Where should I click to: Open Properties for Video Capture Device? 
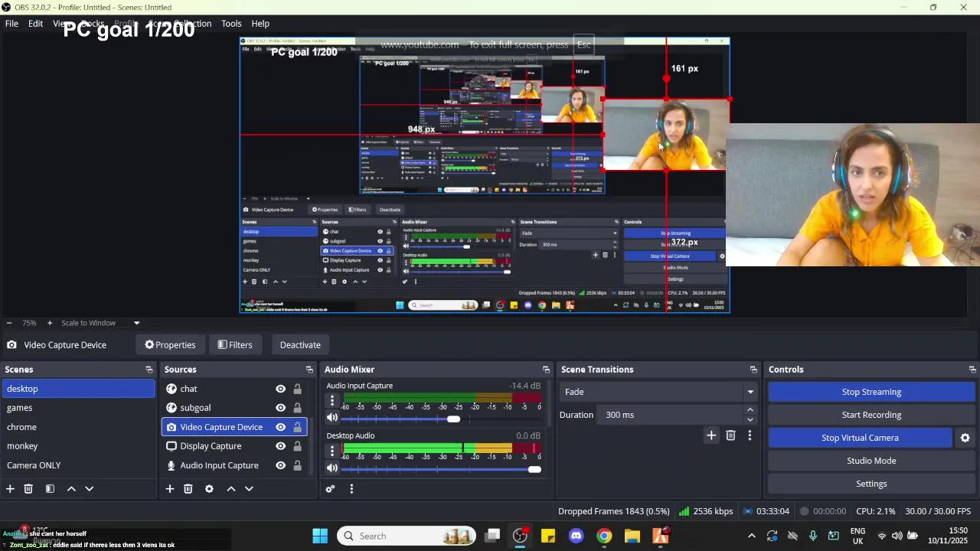pyautogui.click(x=170, y=345)
